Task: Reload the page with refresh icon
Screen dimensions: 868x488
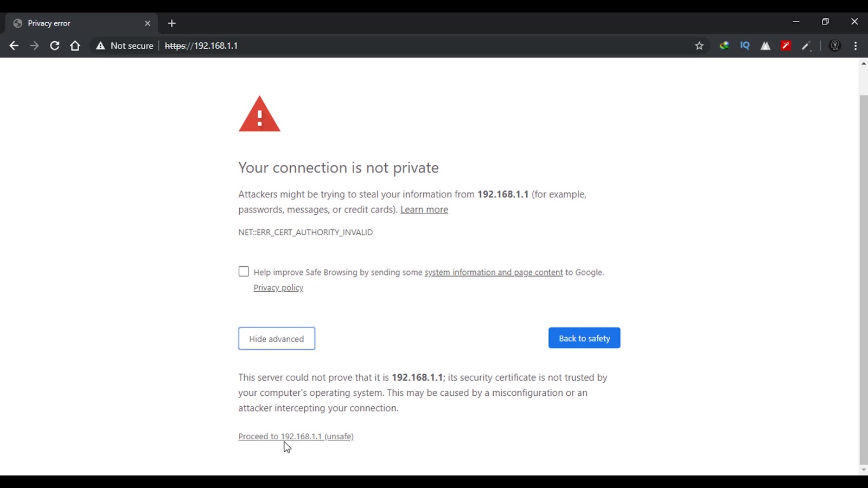Action: [55, 46]
